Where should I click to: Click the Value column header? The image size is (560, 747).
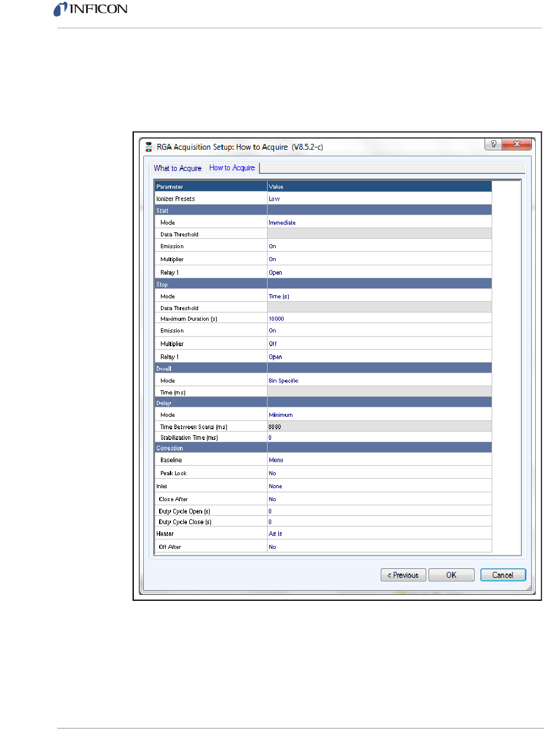tap(380, 186)
